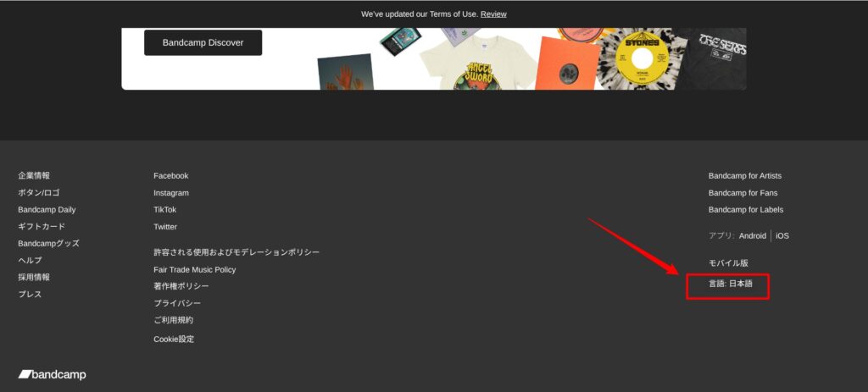Open the Review link for Terms of Use
This screenshot has height=392, width=868.
pos(493,14)
